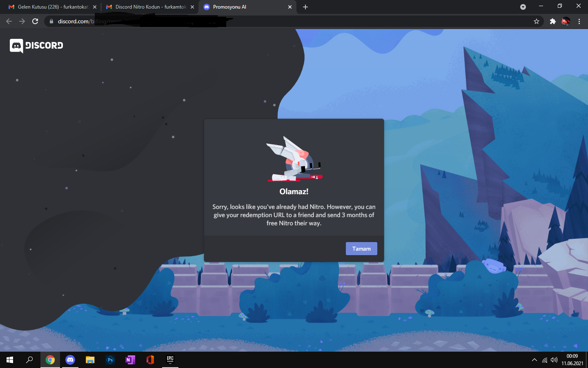Screen dimensions: 588x368
Task: Open the Wi-Fi network settings
Action: pyautogui.click(x=545, y=360)
